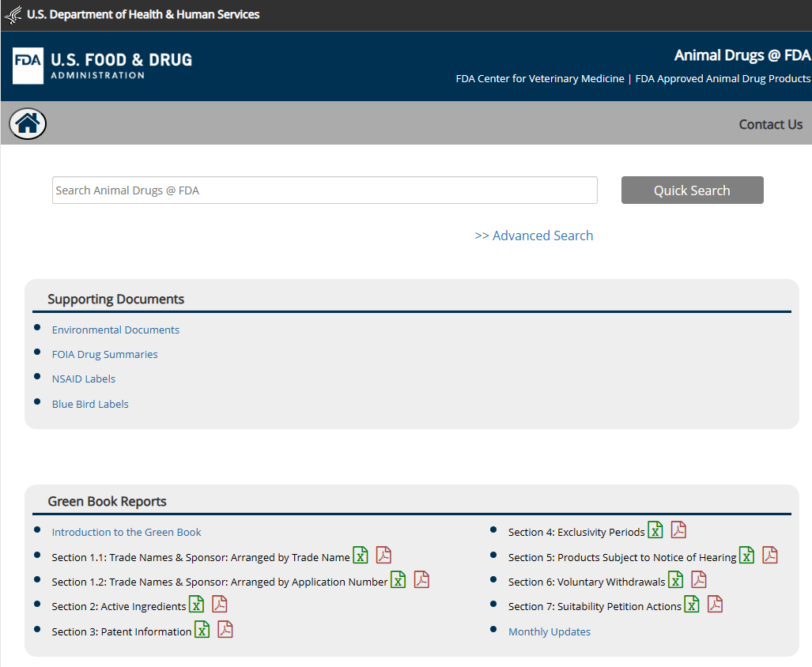Download Section 6 Voluntary Withdrawals PDF
This screenshot has height=667, width=812.
pyautogui.click(x=699, y=579)
